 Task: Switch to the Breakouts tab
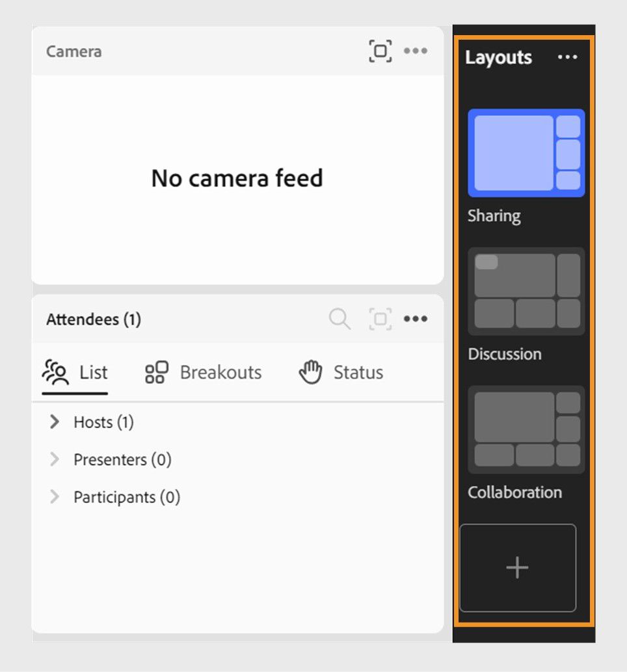point(220,372)
